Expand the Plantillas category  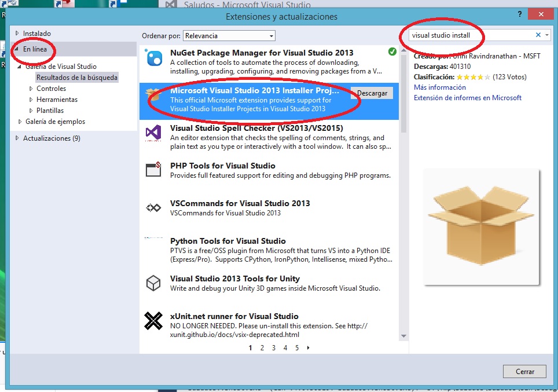point(31,111)
